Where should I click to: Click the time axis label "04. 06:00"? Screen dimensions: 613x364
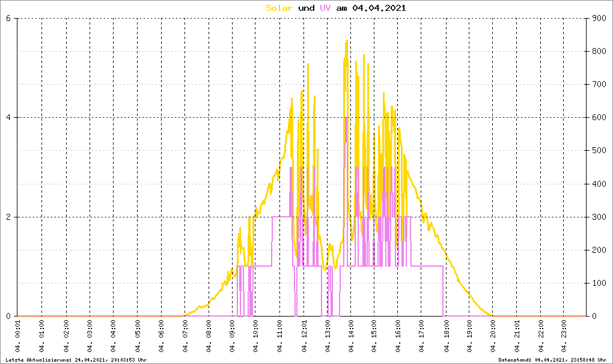pyautogui.click(x=161, y=336)
